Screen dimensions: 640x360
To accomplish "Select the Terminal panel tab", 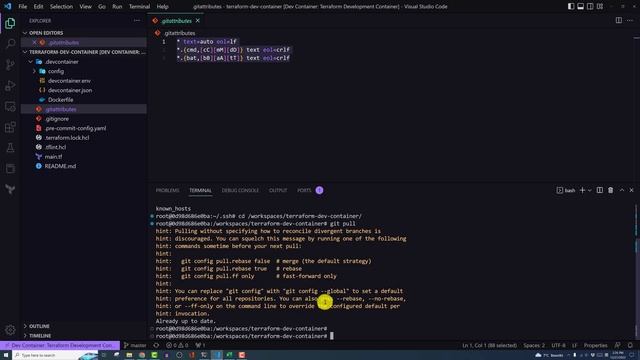I will (200, 190).
